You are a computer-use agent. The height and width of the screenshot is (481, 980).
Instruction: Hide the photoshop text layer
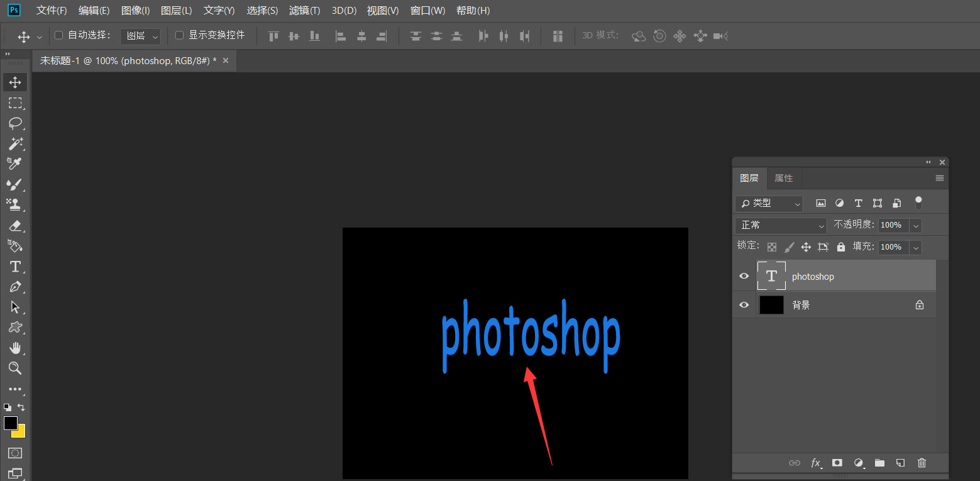[x=744, y=277]
